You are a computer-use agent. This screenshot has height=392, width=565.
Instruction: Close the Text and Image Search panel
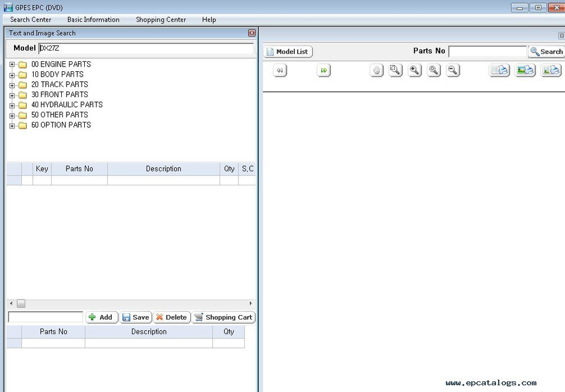pos(252,33)
